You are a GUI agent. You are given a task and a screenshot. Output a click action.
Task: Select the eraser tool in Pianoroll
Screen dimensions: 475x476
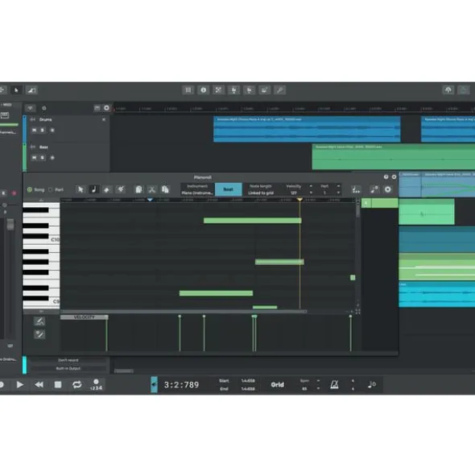click(107, 189)
